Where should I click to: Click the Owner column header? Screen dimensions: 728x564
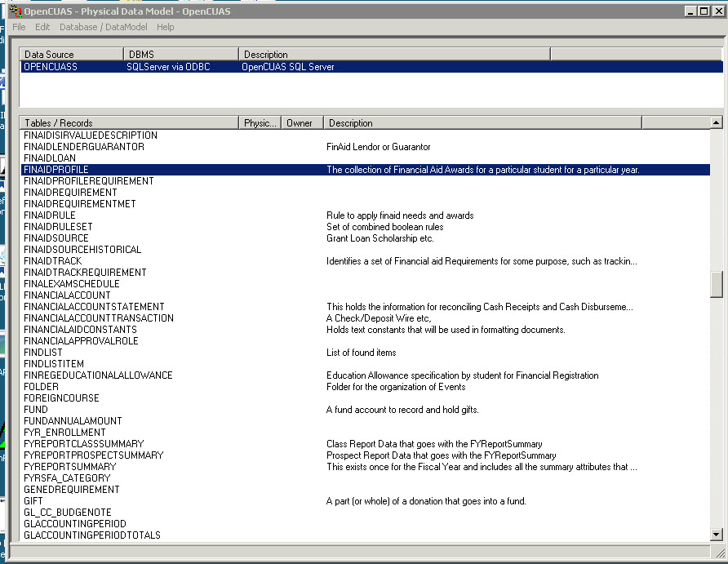coord(302,123)
